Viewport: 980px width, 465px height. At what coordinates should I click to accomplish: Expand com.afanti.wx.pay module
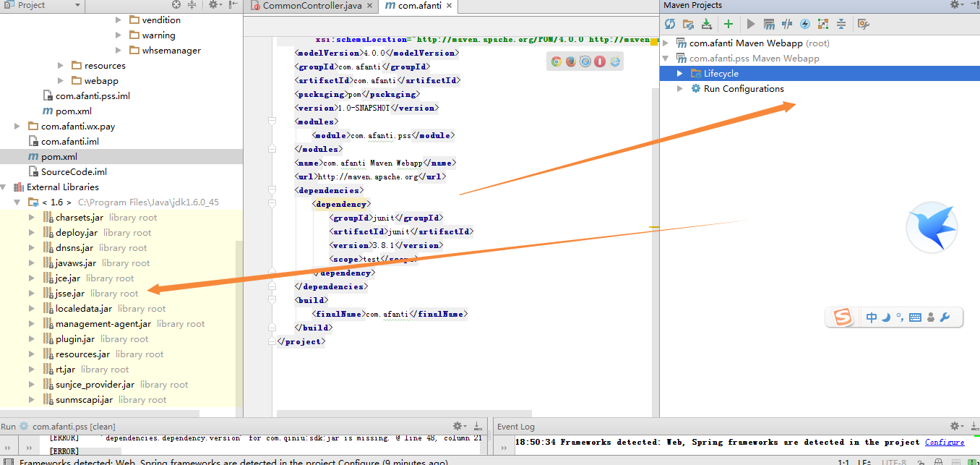[17, 127]
